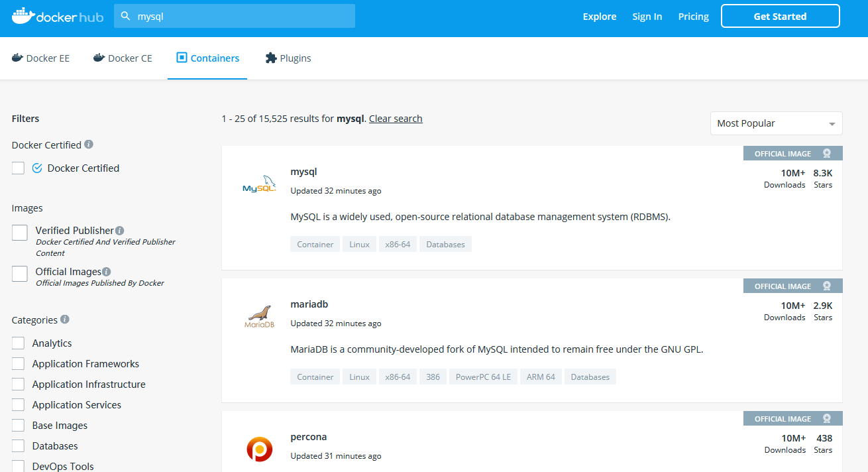
Task: Click the mysql search input field
Action: tap(235, 16)
